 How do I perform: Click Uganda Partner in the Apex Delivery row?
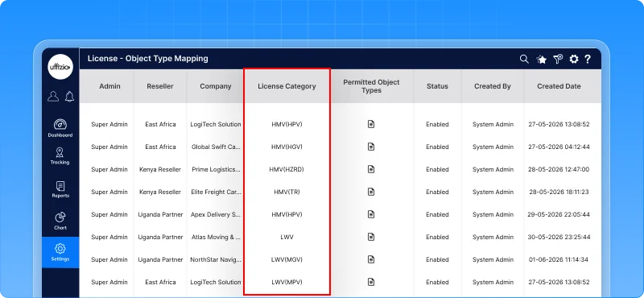point(160,214)
